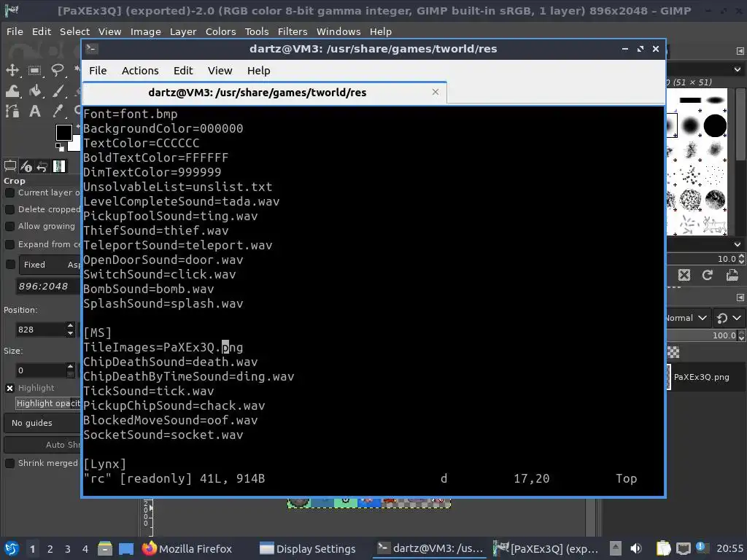Open the layer mode group switch dropdown
The height and width of the screenshot is (560, 747).
click(x=729, y=318)
